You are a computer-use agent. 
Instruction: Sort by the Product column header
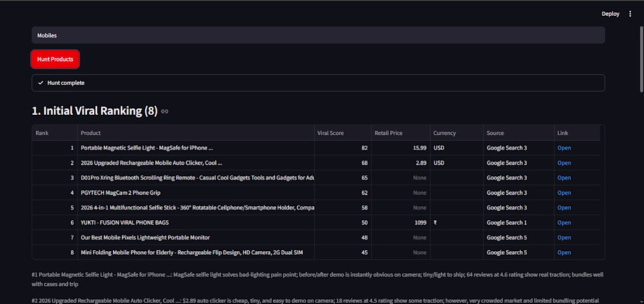[196, 133]
